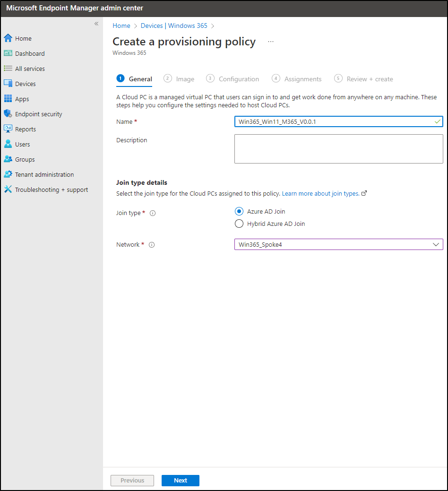Select the All services list icon
Viewport: 448px width, 491px height.
pyautogui.click(x=8, y=68)
